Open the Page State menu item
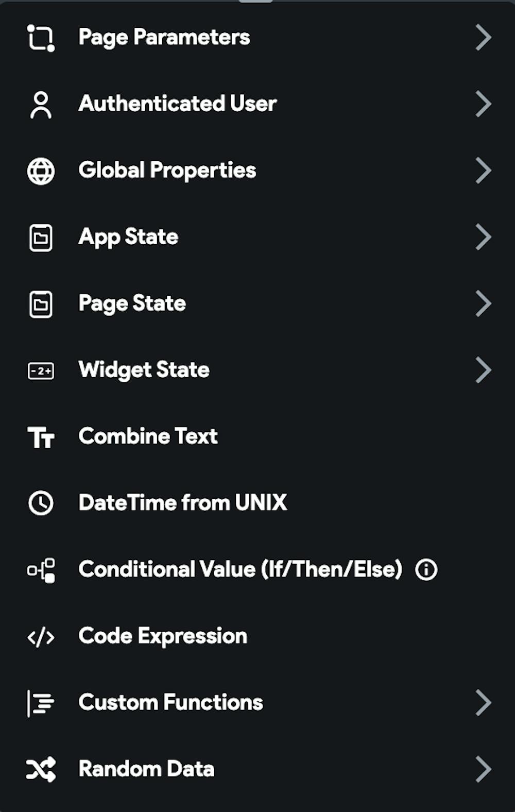This screenshot has width=515, height=812. [x=132, y=303]
